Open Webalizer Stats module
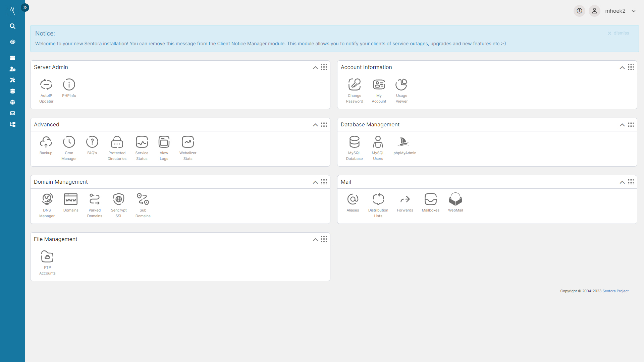 click(x=188, y=142)
